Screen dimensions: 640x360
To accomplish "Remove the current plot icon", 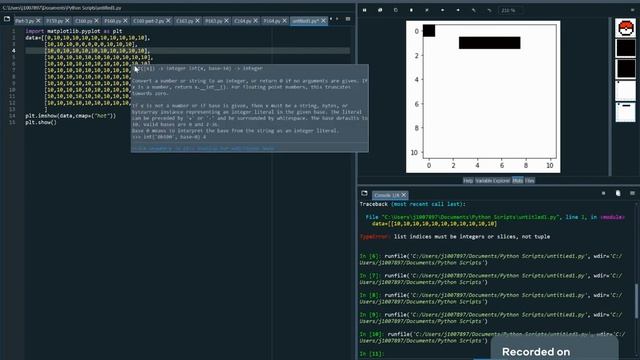I will tap(411, 10).
